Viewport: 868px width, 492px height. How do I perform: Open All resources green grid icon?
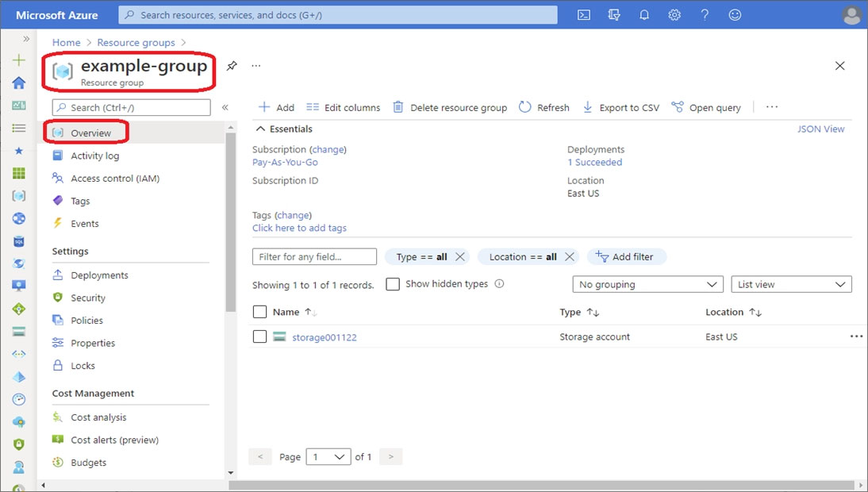[19, 173]
